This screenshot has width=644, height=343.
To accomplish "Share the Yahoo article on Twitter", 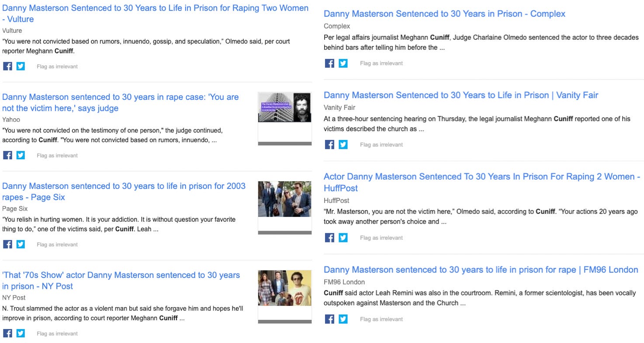I will coord(21,155).
